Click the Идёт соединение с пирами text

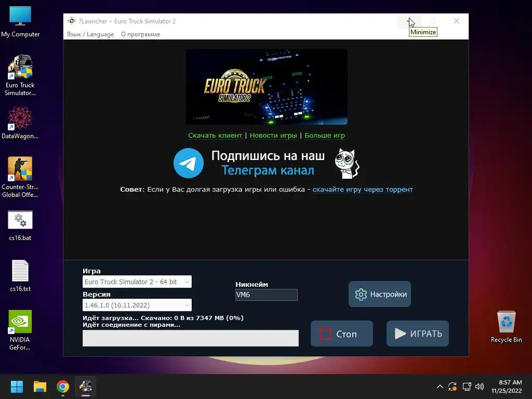(x=131, y=325)
